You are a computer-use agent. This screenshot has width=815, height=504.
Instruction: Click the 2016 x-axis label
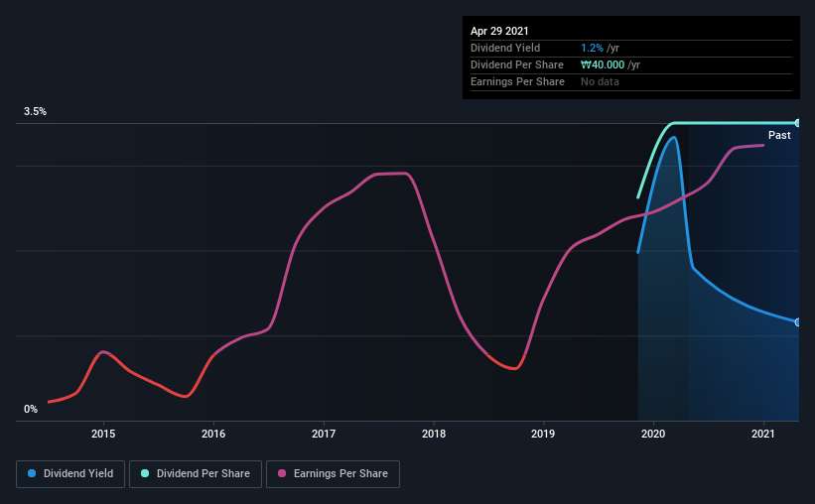[x=213, y=434]
